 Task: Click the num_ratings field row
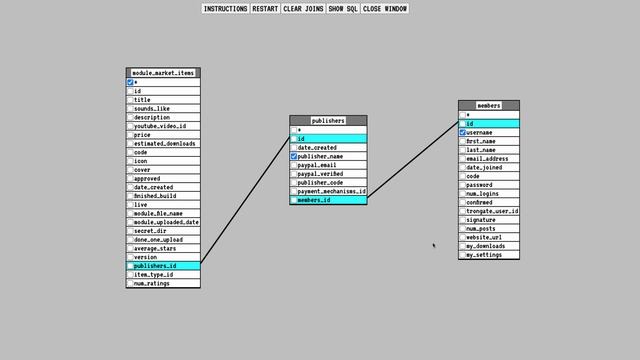point(163,283)
